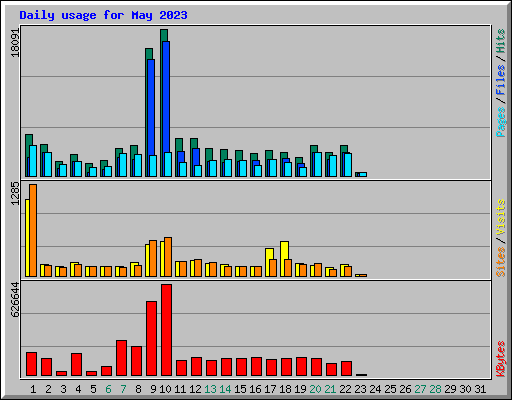Click day 17 on the x-axis
Image resolution: width=512 pixels, height=400 pixels.
[270, 389]
